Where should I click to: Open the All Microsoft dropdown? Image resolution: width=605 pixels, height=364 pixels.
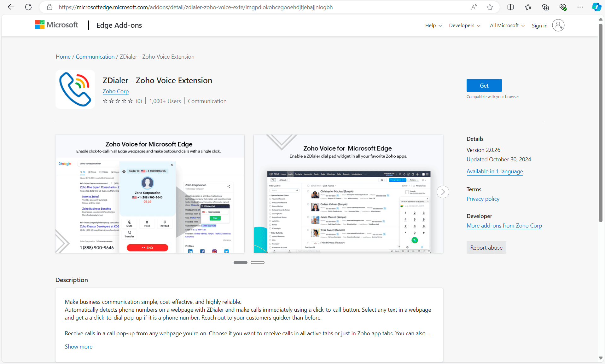click(x=507, y=26)
